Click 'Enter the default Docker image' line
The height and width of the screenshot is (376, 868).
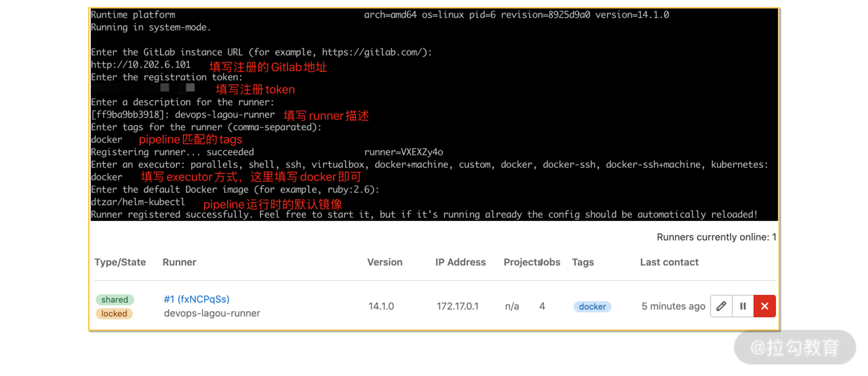235,190
